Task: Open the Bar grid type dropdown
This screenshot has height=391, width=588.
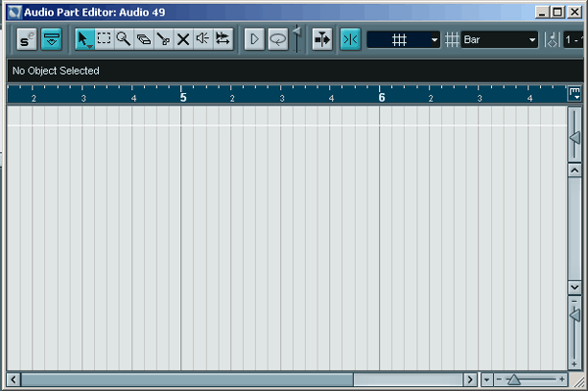Action: (499, 40)
